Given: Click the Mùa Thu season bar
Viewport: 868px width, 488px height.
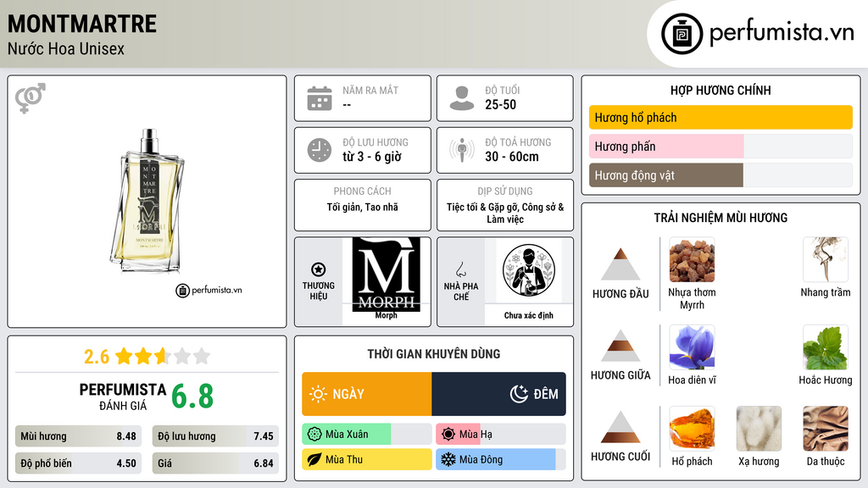Looking at the screenshot, I should point(366,459).
